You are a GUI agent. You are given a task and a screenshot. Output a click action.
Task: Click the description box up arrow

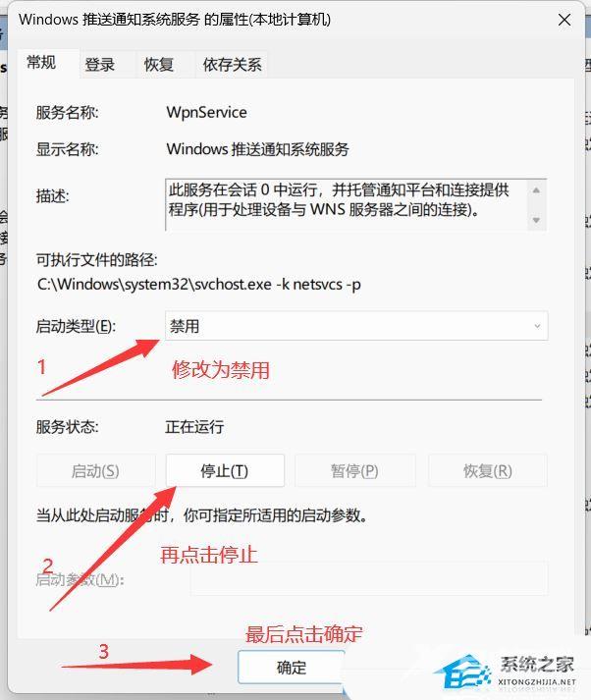[x=536, y=190]
